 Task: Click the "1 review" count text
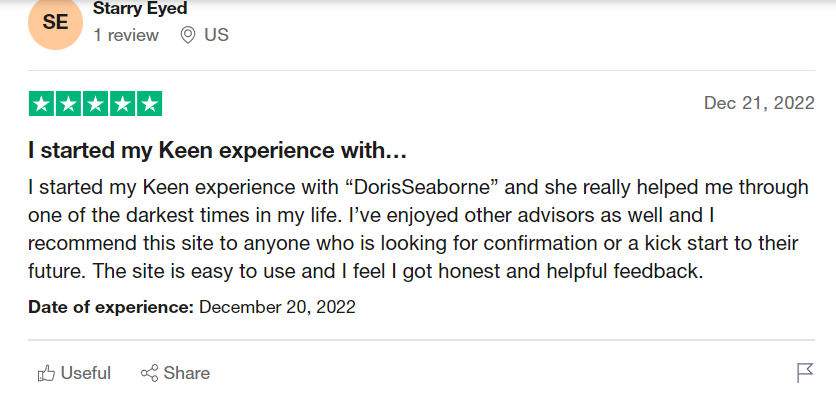(126, 35)
